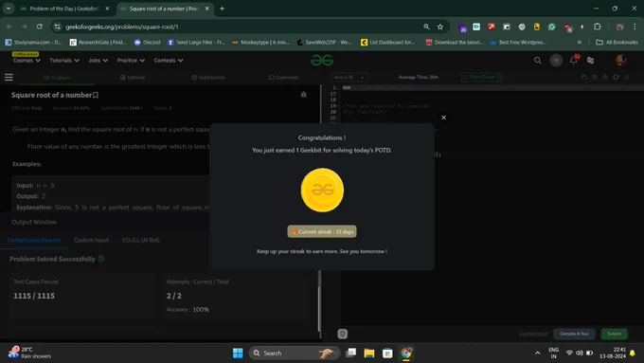Go back with browser back arrow
This screenshot has height=363, width=644.
(x=9, y=27)
